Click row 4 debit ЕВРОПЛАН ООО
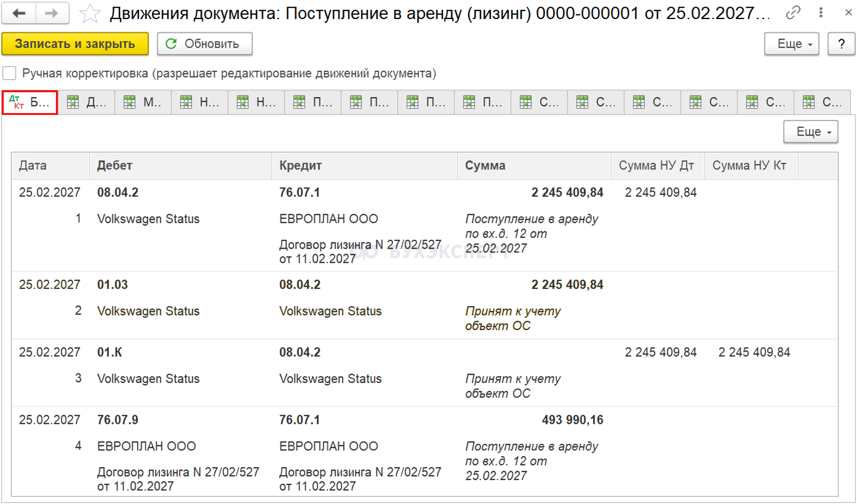Screen dimensions: 857x504 pos(147,446)
